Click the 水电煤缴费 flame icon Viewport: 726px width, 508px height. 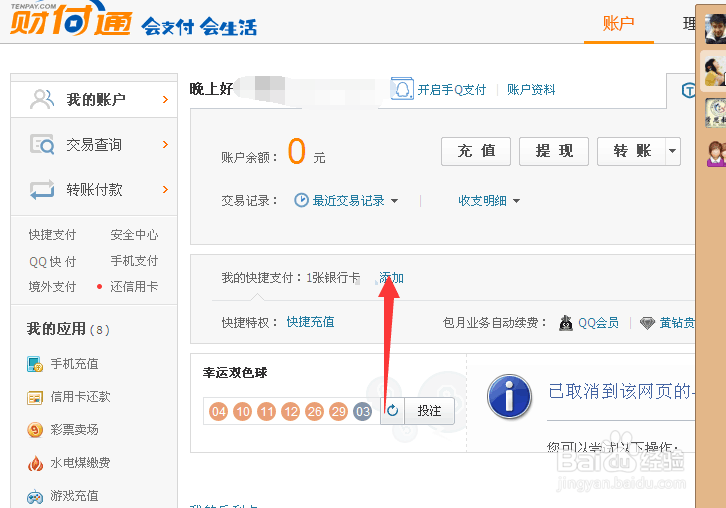(x=35, y=463)
